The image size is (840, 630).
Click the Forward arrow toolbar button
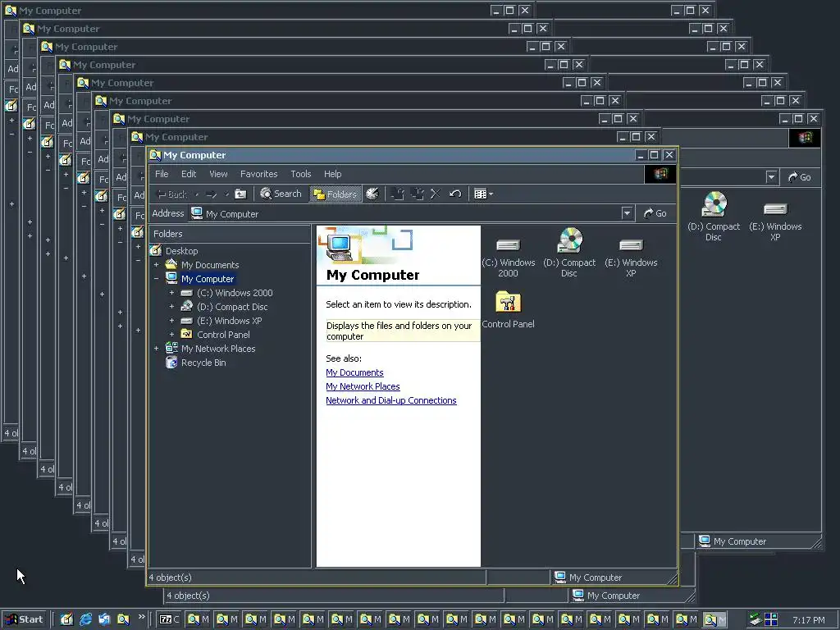[x=211, y=194]
